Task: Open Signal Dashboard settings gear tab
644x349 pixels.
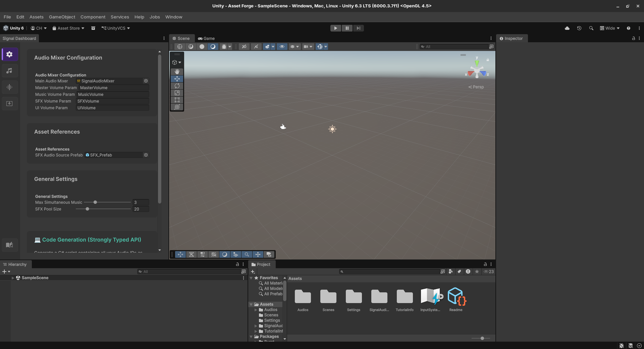Action: pyautogui.click(x=9, y=54)
